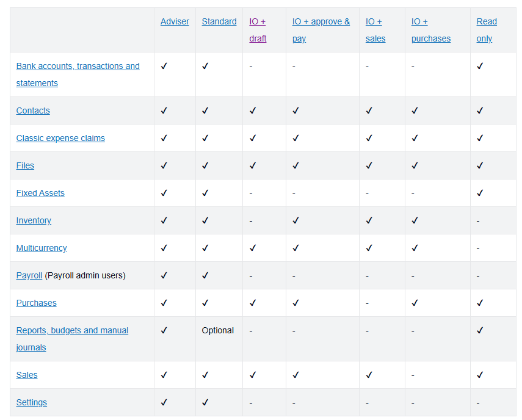Click IO + draft checkmark in Sales row
The height and width of the screenshot is (420, 522).
253,375
